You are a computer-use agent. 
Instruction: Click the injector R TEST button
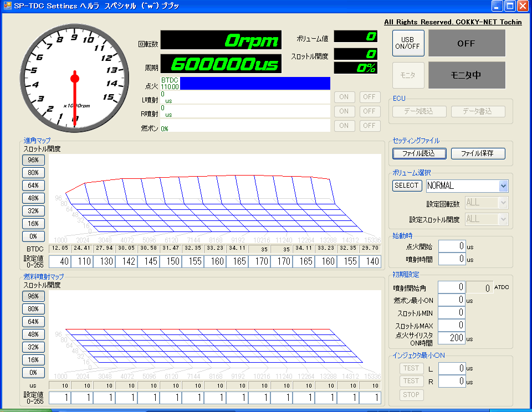click(411, 381)
